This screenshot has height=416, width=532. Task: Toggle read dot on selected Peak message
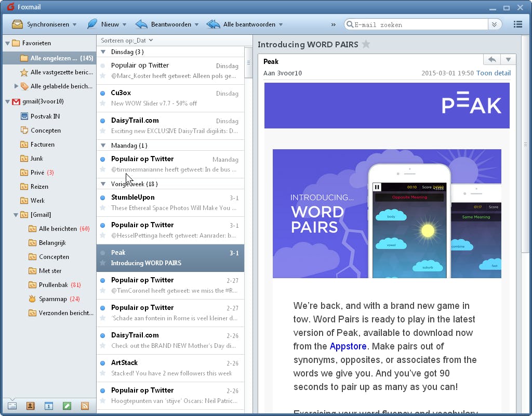(x=103, y=253)
